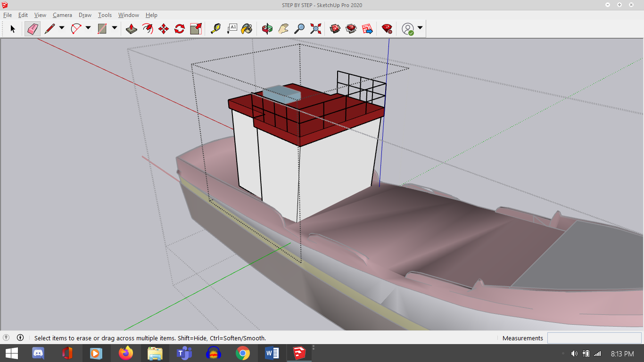Screen dimensions: 644x362
Task: Activate the Scale tool
Action: point(196,29)
